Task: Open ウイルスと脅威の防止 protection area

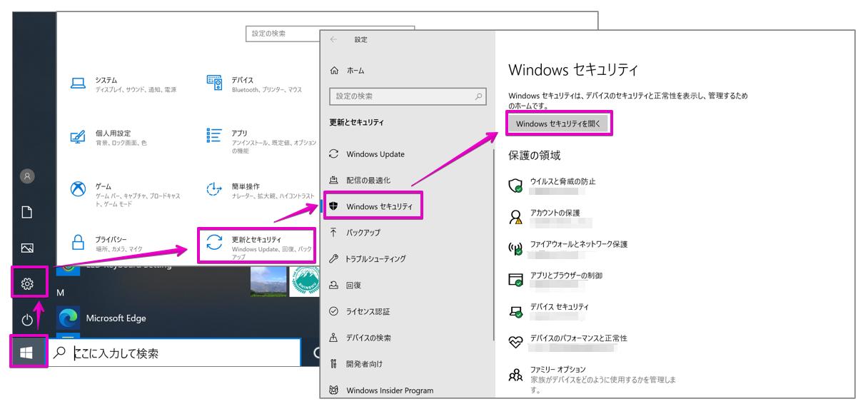Action: point(552,186)
